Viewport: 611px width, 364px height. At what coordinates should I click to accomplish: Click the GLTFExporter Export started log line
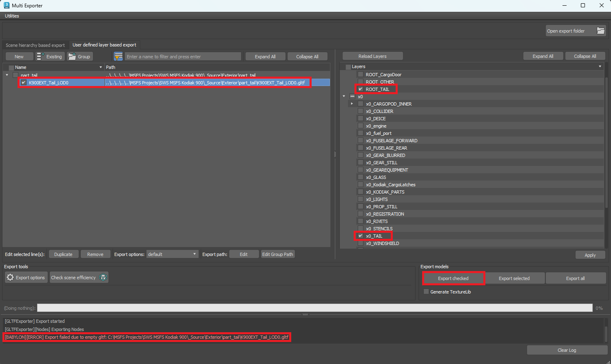pos(35,321)
